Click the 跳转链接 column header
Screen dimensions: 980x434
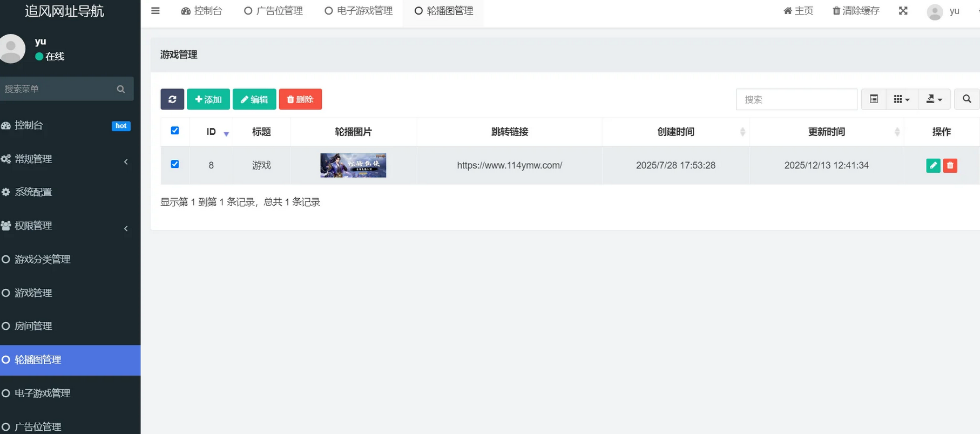[510, 132]
